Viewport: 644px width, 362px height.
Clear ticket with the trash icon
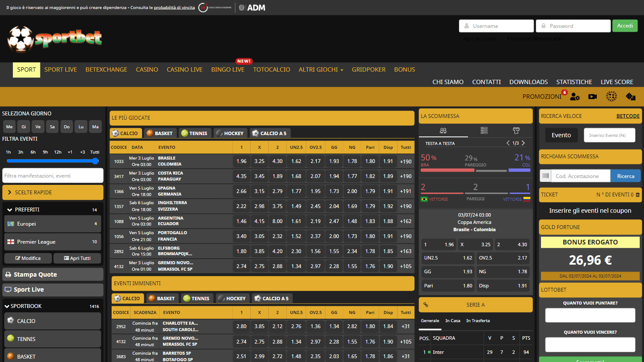[638, 195]
